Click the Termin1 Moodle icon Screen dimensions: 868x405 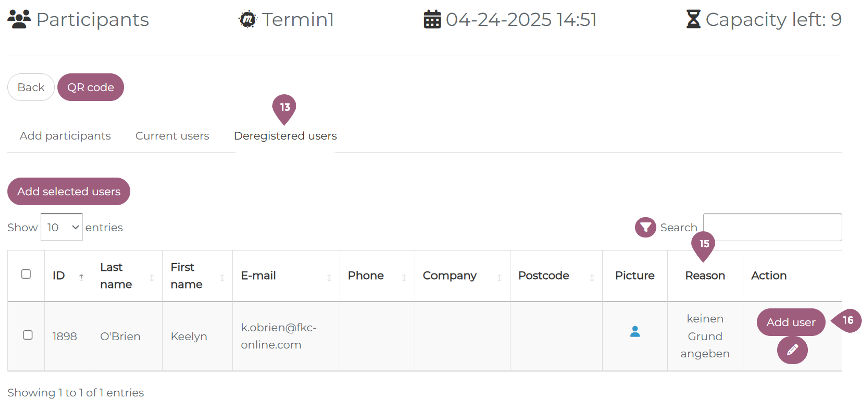247,20
